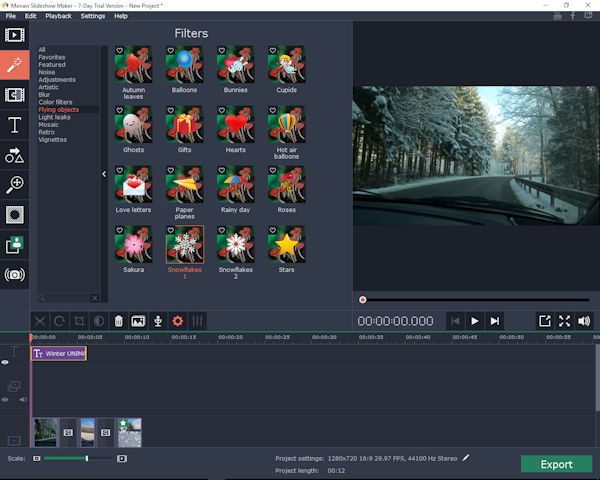Favorite the Hearts filter heart
This screenshot has height=480, width=600.
tap(222, 110)
